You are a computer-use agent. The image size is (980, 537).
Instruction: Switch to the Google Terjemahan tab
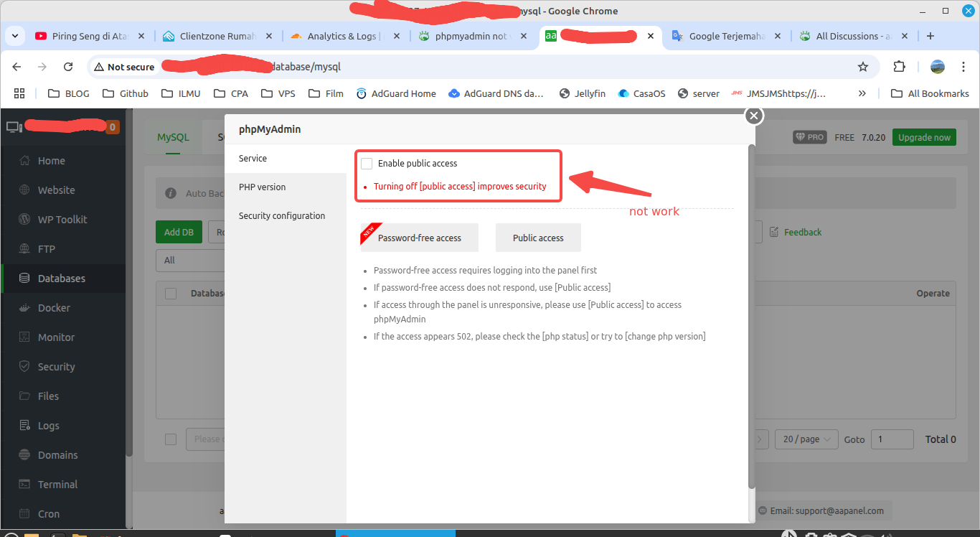click(x=726, y=36)
